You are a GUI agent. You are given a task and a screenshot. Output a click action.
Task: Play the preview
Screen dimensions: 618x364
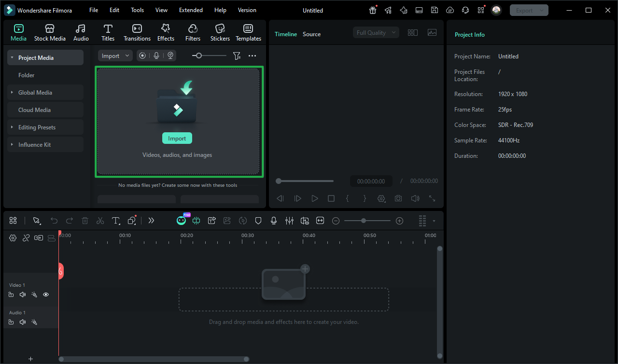(x=315, y=198)
